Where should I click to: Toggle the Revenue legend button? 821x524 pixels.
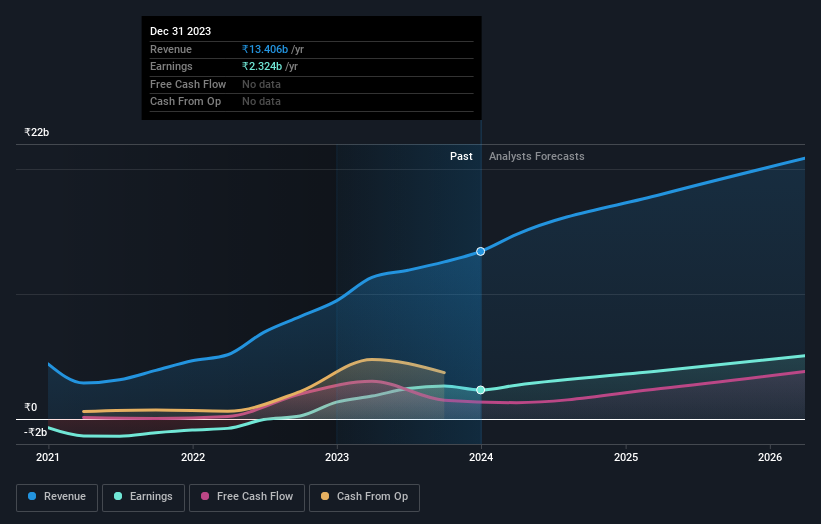click(57, 497)
